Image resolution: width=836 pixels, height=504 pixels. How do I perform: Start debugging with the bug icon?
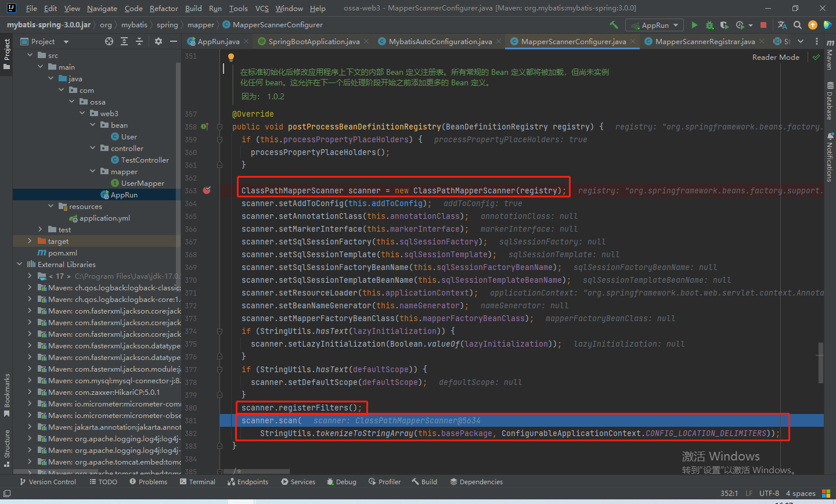[x=709, y=25]
